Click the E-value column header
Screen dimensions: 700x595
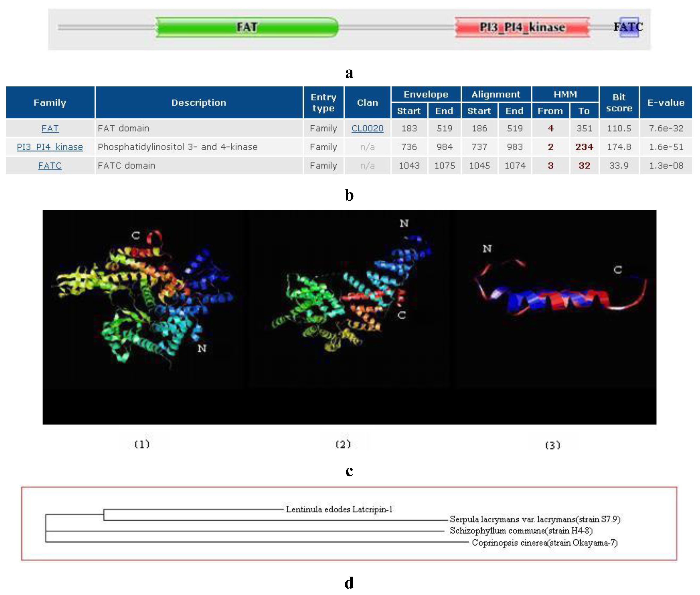point(666,102)
